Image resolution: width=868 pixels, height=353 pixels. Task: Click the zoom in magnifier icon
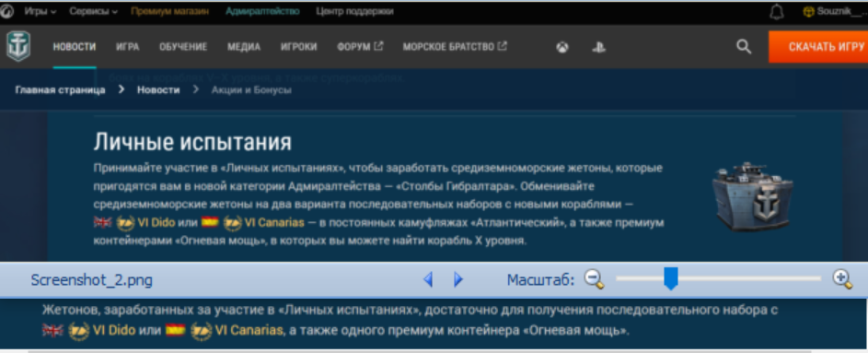[x=842, y=279]
